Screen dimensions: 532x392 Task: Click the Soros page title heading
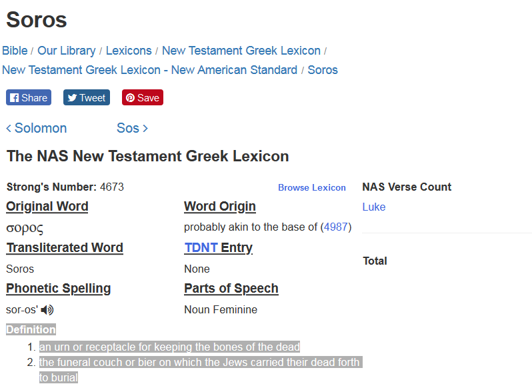click(x=37, y=20)
